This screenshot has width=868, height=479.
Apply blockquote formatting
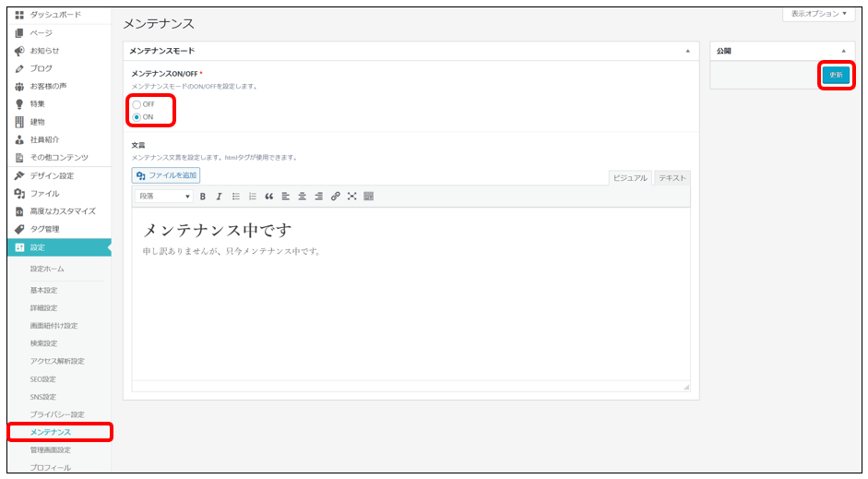(x=268, y=197)
